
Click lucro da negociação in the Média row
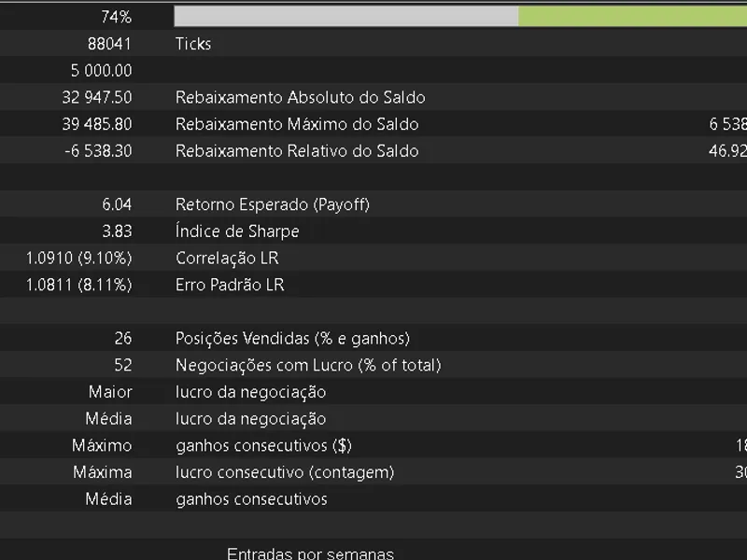point(250,418)
